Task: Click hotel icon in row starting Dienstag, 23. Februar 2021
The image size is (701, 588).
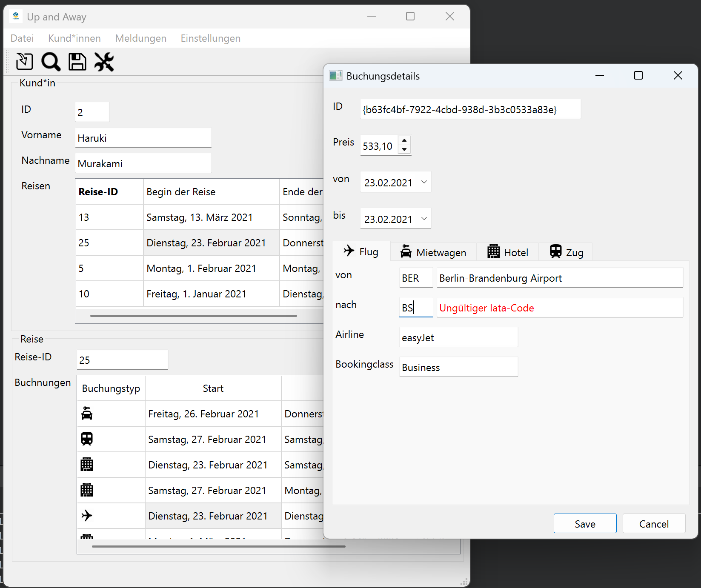Action: point(87,464)
